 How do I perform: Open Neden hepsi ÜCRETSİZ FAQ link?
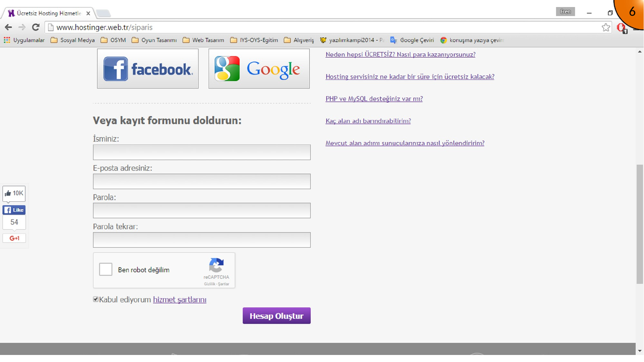(x=401, y=54)
